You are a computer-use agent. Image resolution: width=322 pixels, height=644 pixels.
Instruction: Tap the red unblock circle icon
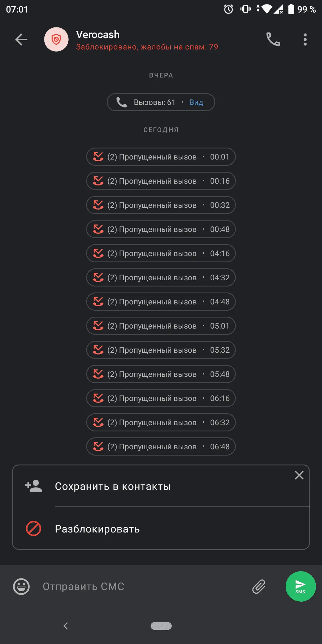coord(34,529)
